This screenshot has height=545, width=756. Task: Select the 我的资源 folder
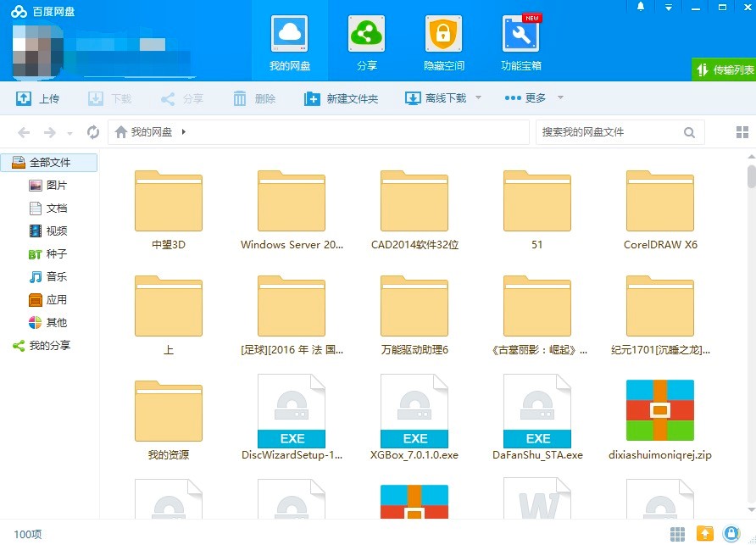click(x=169, y=420)
